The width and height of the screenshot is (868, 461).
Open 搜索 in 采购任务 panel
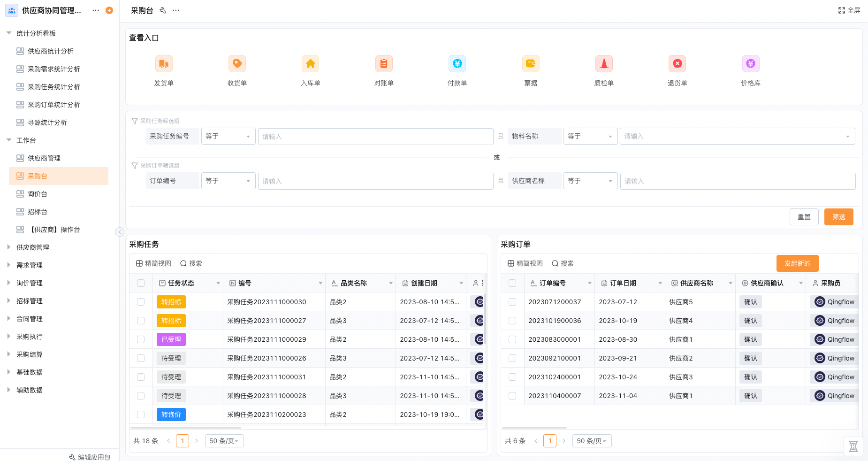pyautogui.click(x=191, y=263)
